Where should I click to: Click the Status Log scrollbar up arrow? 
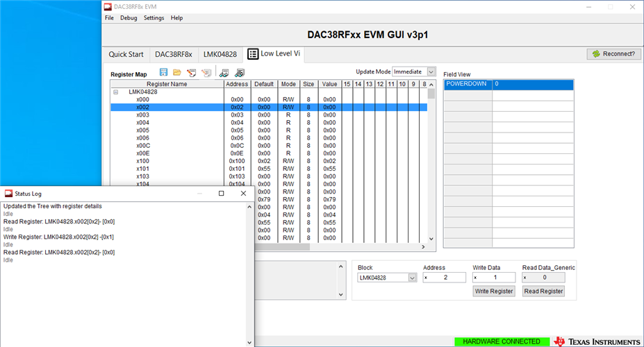(x=249, y=207)
